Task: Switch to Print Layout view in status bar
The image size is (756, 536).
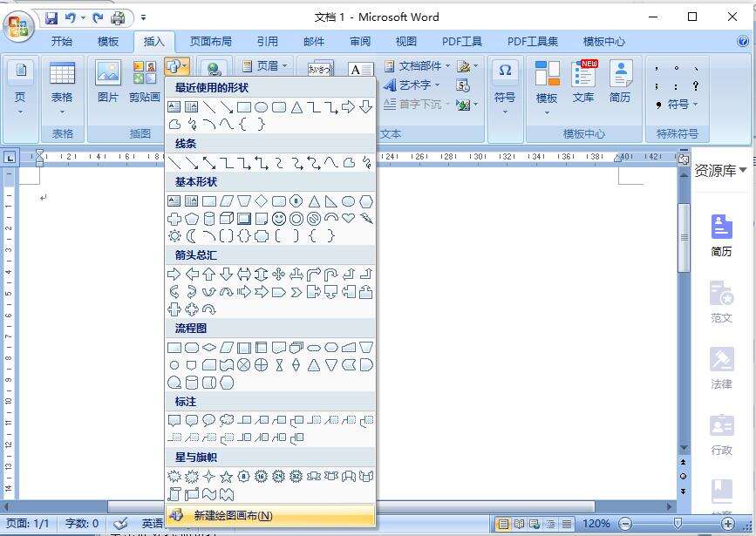Action: 503,524
